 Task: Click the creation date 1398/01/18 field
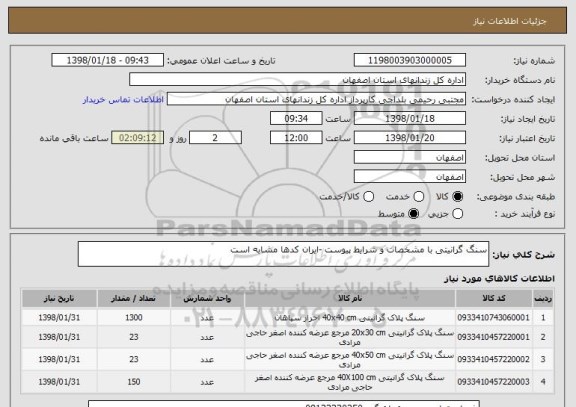pos(410,119)
